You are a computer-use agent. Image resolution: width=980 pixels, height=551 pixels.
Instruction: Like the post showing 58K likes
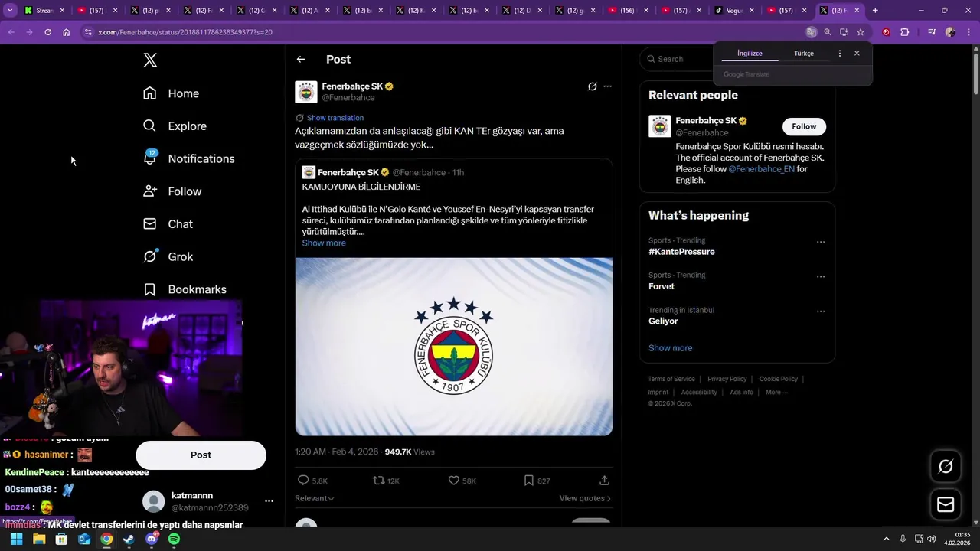(x=453, y=481)
